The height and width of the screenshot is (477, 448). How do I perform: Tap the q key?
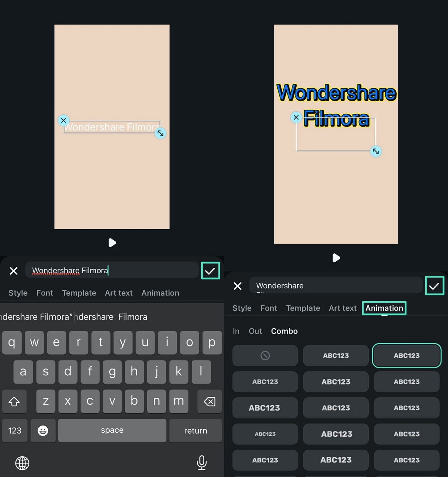point(12,343)
